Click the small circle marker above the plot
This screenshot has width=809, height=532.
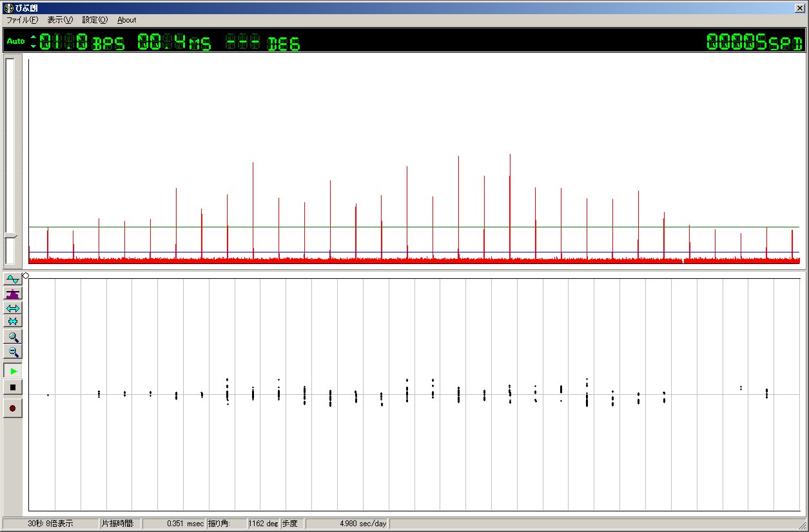(x=25, y=276)
